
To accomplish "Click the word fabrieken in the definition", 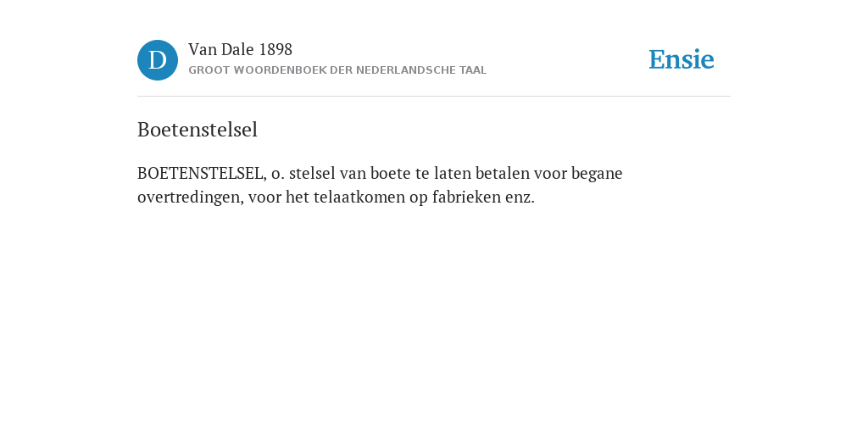I will coord(466,197).
